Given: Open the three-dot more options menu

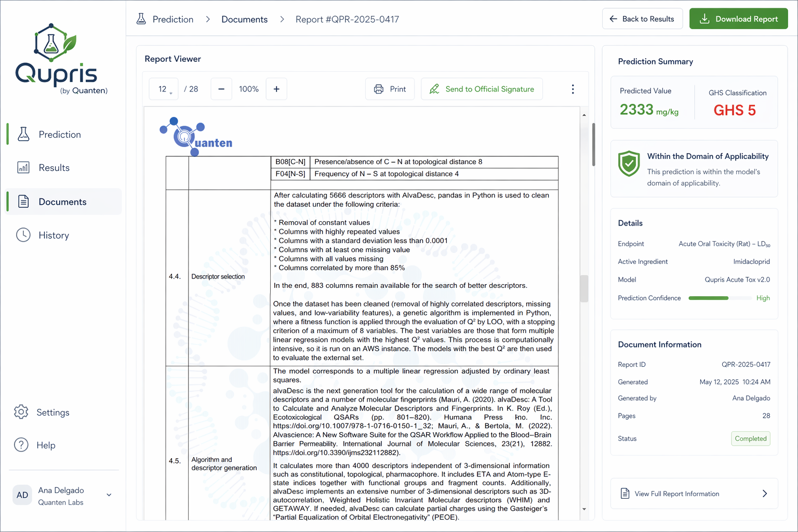Looking at the screenshot, I should 573,89.
